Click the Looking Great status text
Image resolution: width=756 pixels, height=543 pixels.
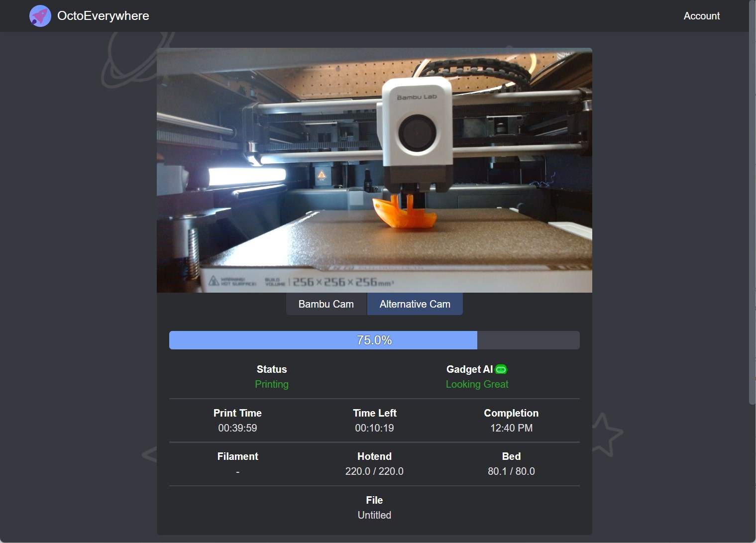pos(476,384)
